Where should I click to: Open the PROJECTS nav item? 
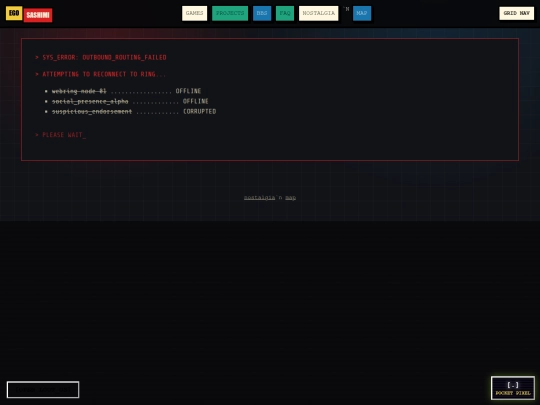coord(230,13)
